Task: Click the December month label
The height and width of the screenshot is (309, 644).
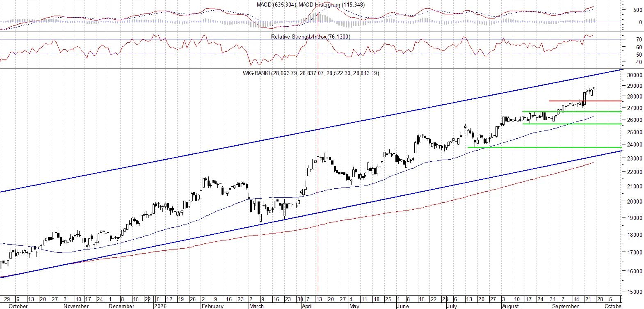Action: (121, 306)
